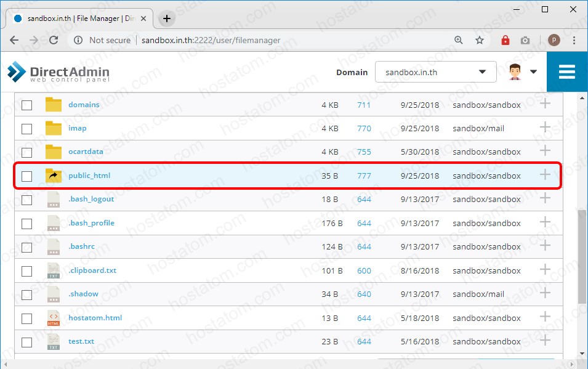Screen dimensions: 588x369
Task: Close the File Manager browser tab
Action: (143, 18)
